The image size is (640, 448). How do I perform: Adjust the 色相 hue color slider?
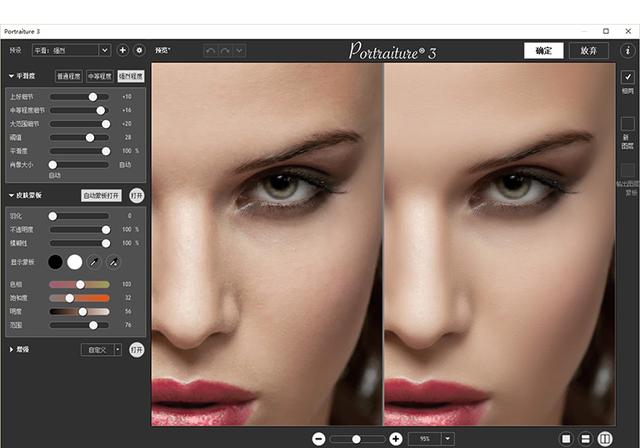tap(80, 284)
